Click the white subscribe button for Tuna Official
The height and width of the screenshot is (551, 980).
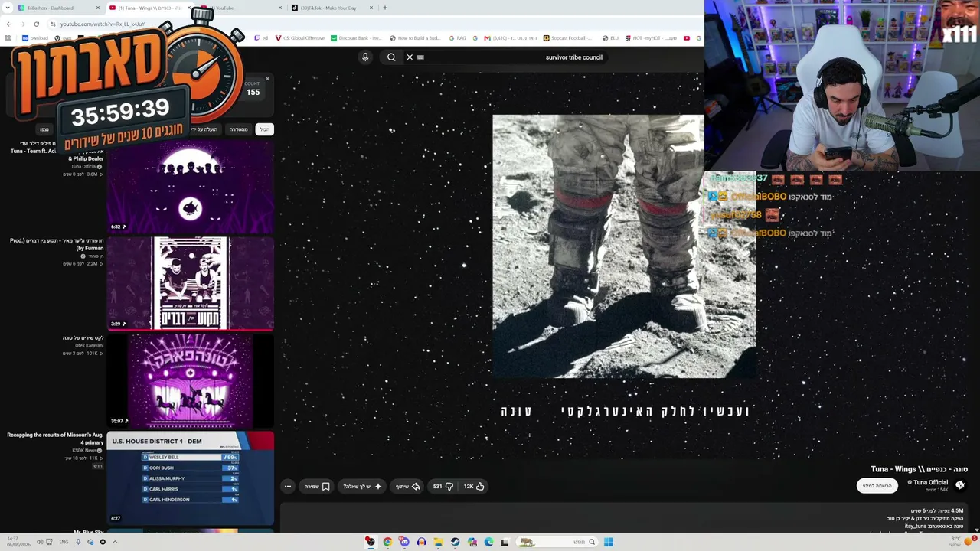tap(877, 486)
